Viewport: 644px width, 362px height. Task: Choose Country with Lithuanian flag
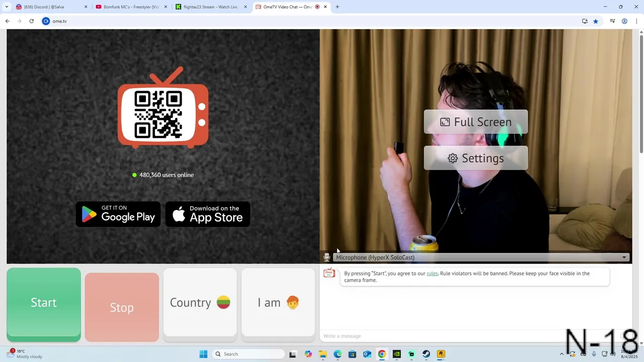pos(200,302)
